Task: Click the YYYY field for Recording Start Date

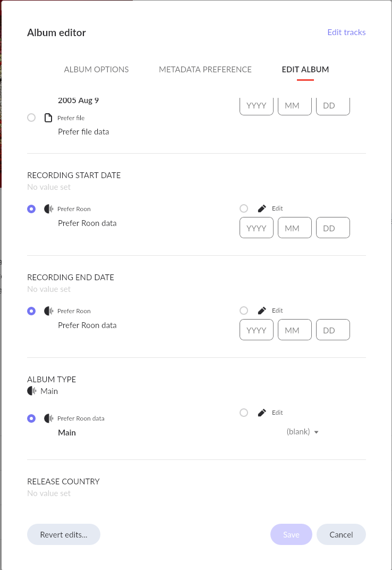Action: pos(257,228)
